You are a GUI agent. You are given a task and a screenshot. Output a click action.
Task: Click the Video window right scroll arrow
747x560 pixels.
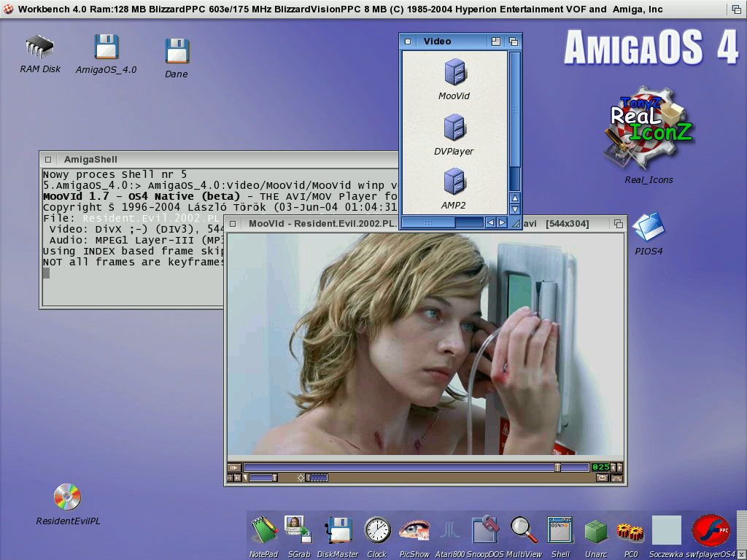pos(502,222)
